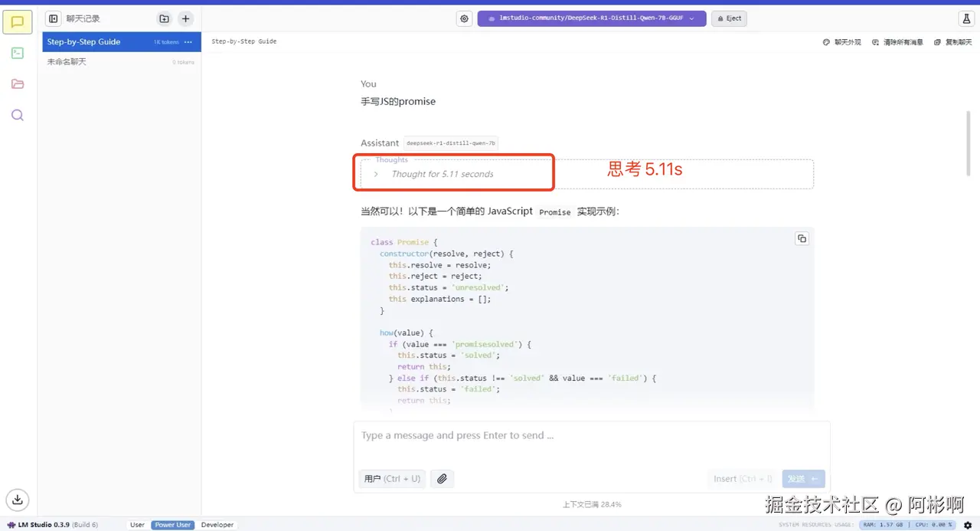Open model settings gear beside the model selector
This screenshot has height=531, width=980.
click(x=464, y=18)
